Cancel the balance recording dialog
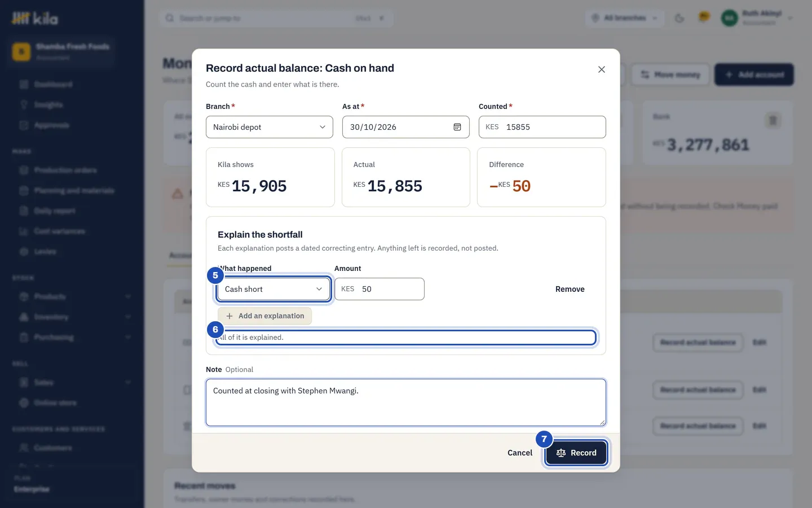This screenshot has width=812, height=508. click(520, 453)
